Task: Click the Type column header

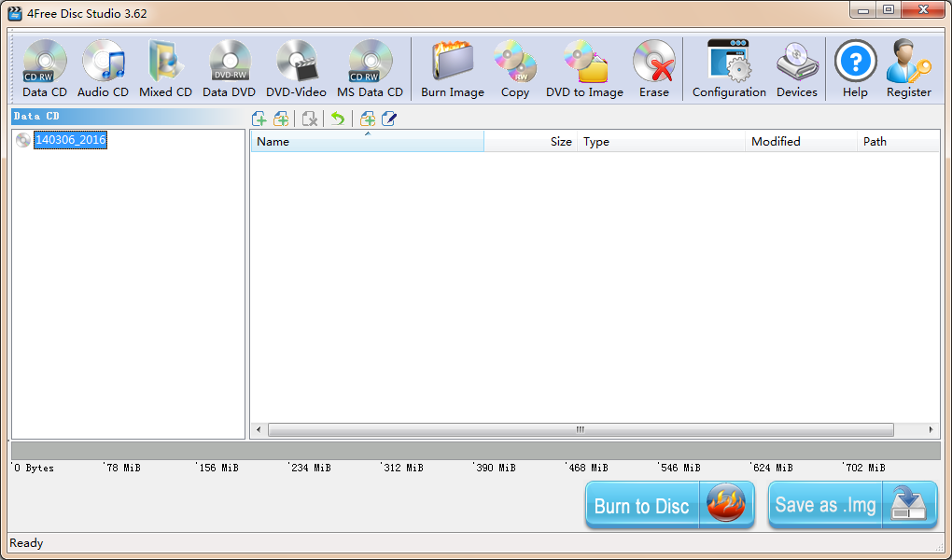Action: [661, 142]
